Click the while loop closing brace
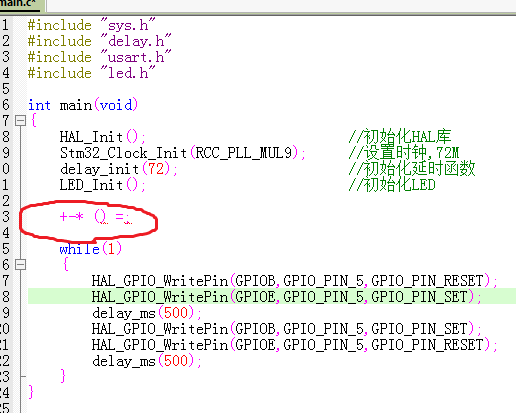This screenshot has width=516, height=413. 63,376
